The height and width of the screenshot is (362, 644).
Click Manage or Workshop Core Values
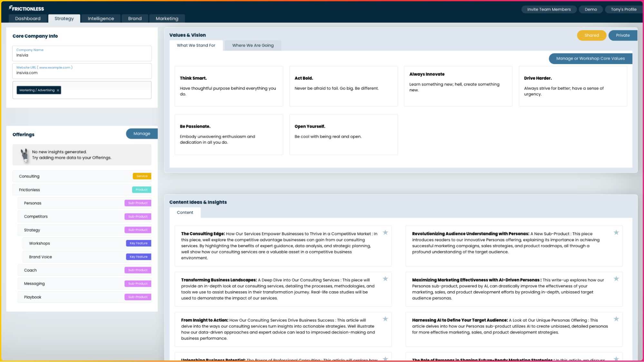click(590, 59)
